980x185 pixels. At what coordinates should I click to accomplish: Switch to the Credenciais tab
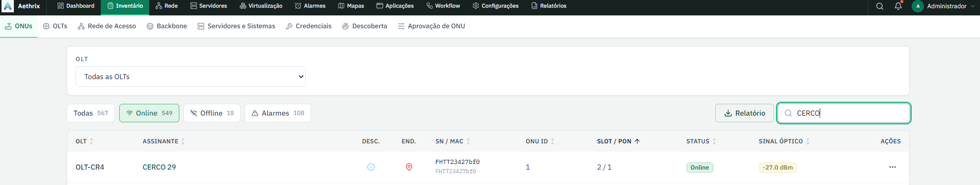click(x=309, y=26)
